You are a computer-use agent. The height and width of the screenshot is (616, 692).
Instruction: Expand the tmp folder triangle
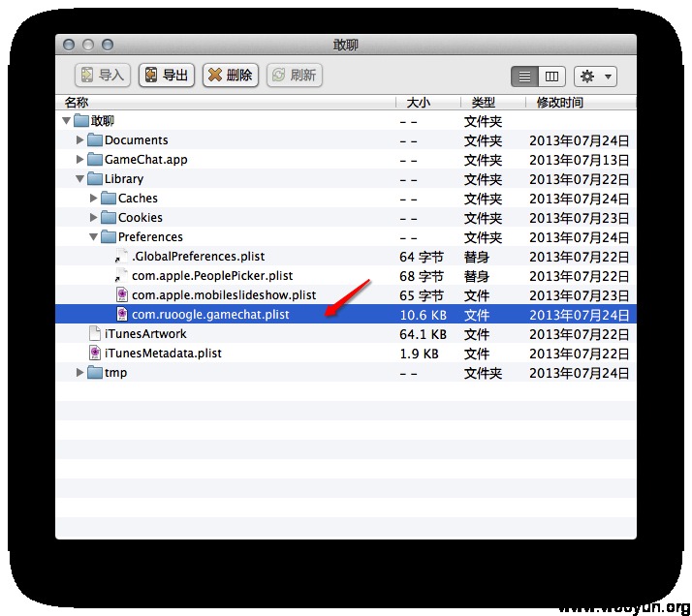[x=79, y=372]
